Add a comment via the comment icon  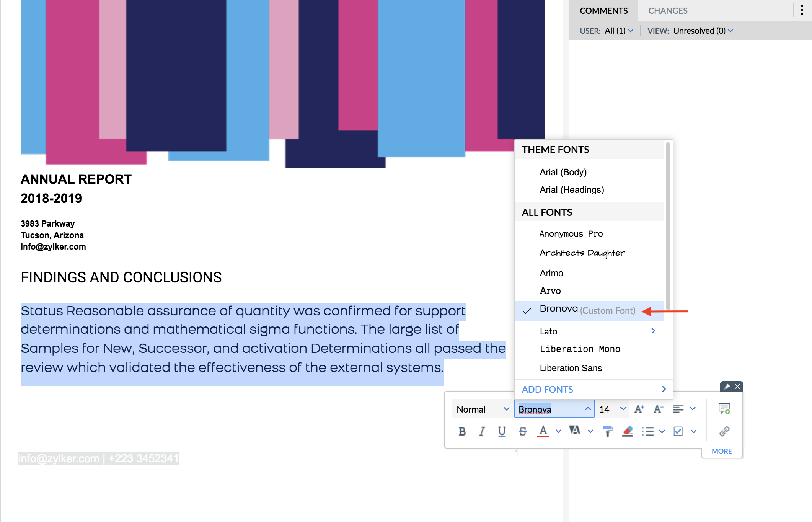pyautogui.click(x=724, y=408)
